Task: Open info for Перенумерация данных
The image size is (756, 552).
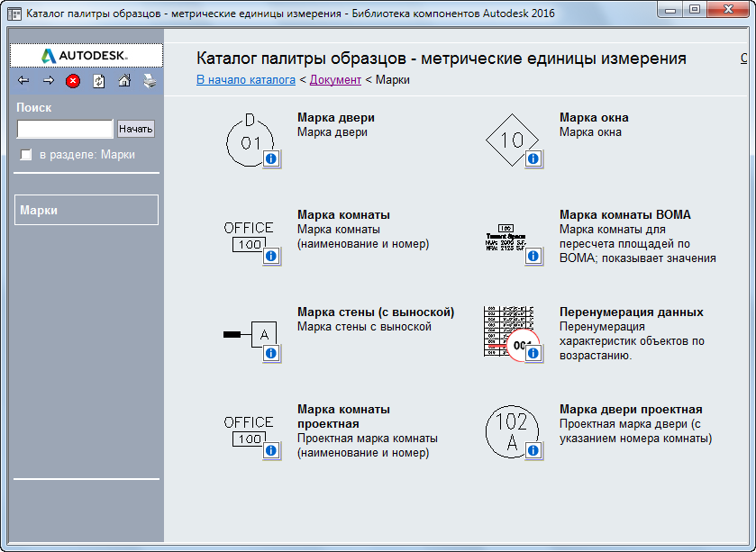Action: click(533, 353)
